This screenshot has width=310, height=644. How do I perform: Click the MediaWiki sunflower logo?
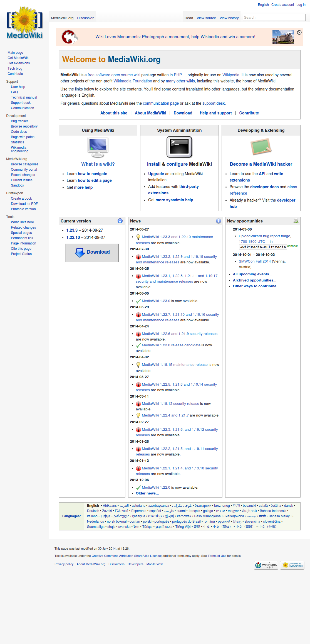click(24, 23)
